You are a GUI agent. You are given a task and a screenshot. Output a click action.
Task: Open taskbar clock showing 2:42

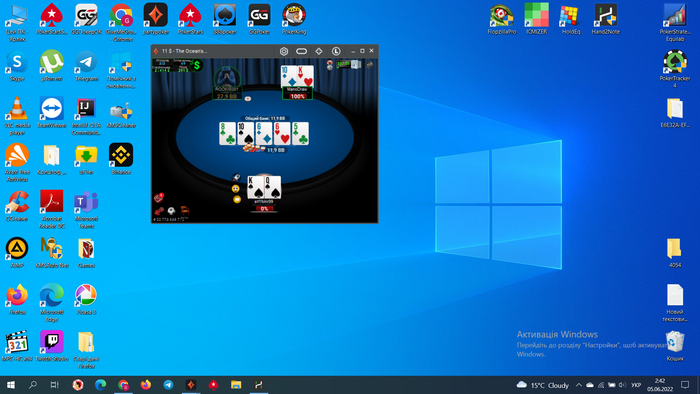[x=660, y=385]
